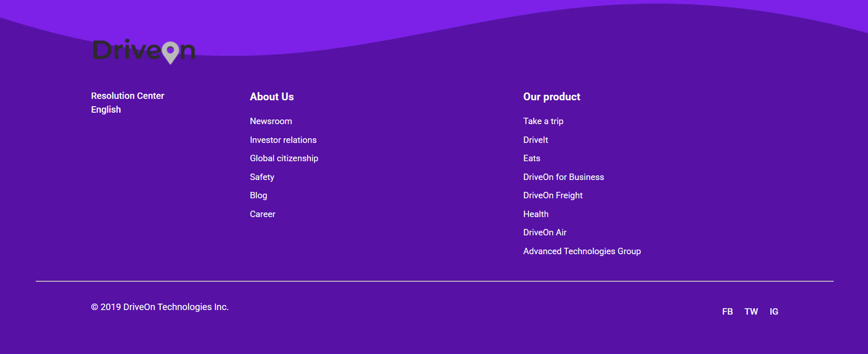Image resolution: width=868 pixels, height=354 pixels.
Task: Open Global citizenship link
Action: click(284, 158)
